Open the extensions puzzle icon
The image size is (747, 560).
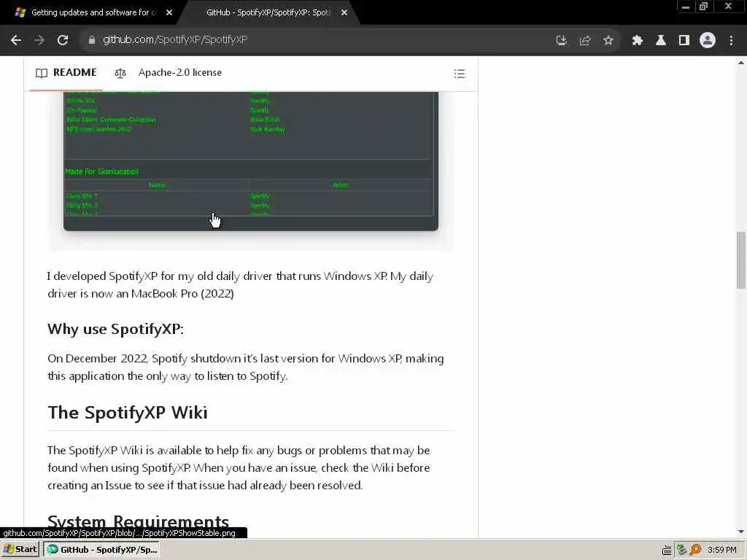point(638,41)
